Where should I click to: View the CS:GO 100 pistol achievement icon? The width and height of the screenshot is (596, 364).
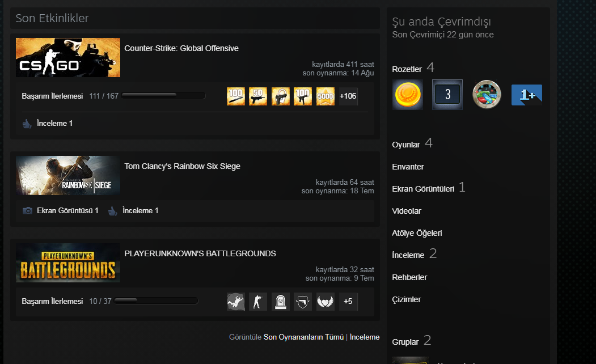click(303, 96)
